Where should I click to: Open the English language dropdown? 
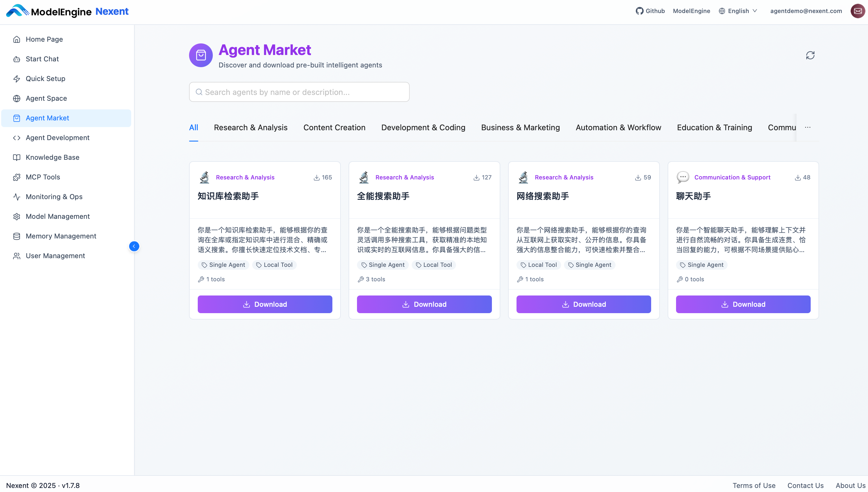pos(738,10)
